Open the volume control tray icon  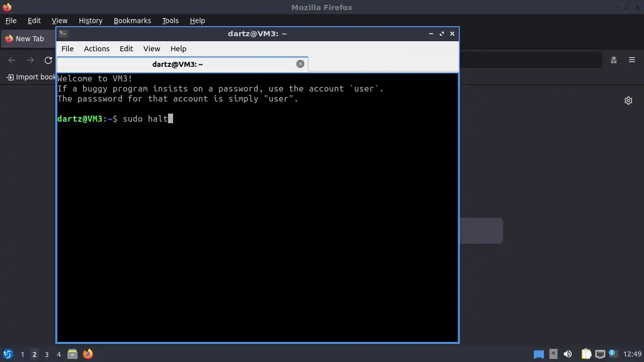pyautogui.click(x=568, y=354)
